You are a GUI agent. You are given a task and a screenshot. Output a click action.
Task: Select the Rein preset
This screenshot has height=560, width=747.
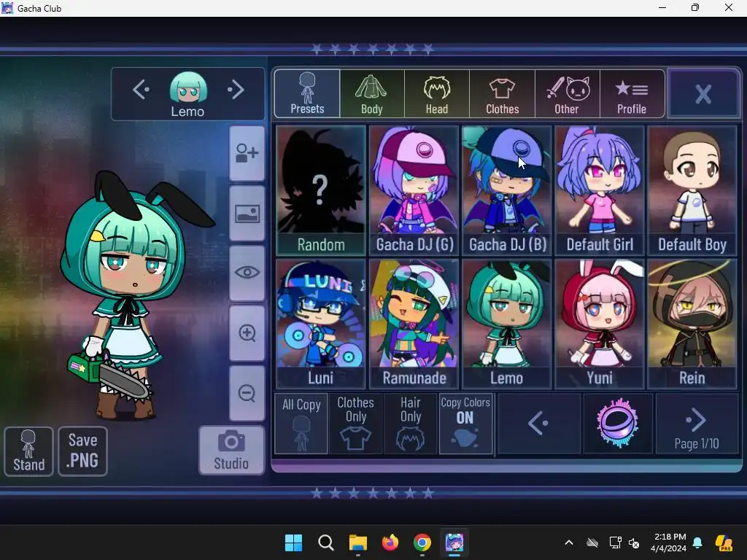click(x=692, y=324)
